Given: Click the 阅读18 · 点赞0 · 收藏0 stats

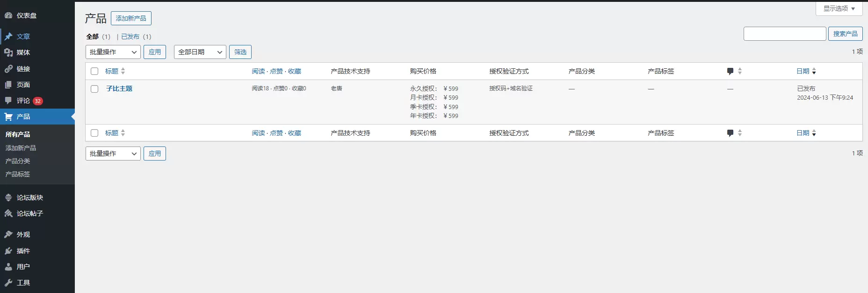Looking at the screenshot, I should 279,88.
